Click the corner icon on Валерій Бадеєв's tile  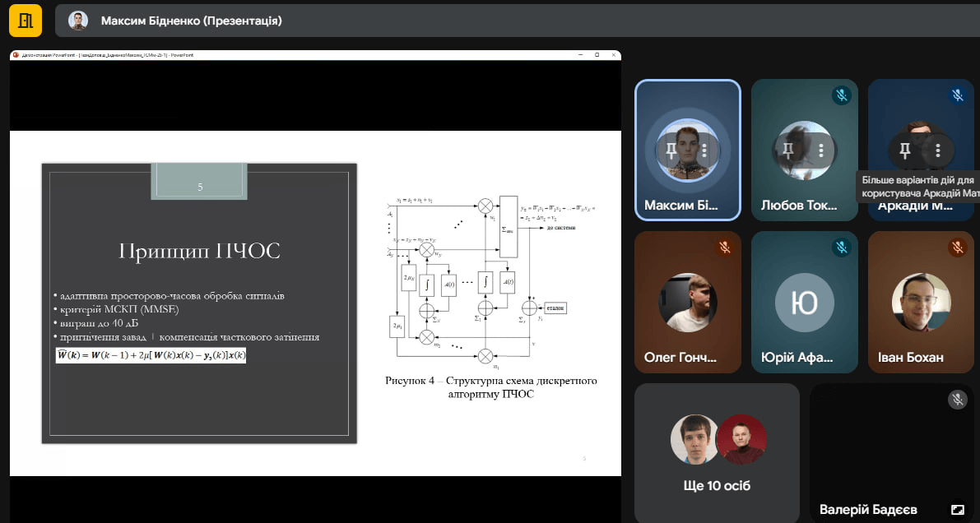[957, 510]
